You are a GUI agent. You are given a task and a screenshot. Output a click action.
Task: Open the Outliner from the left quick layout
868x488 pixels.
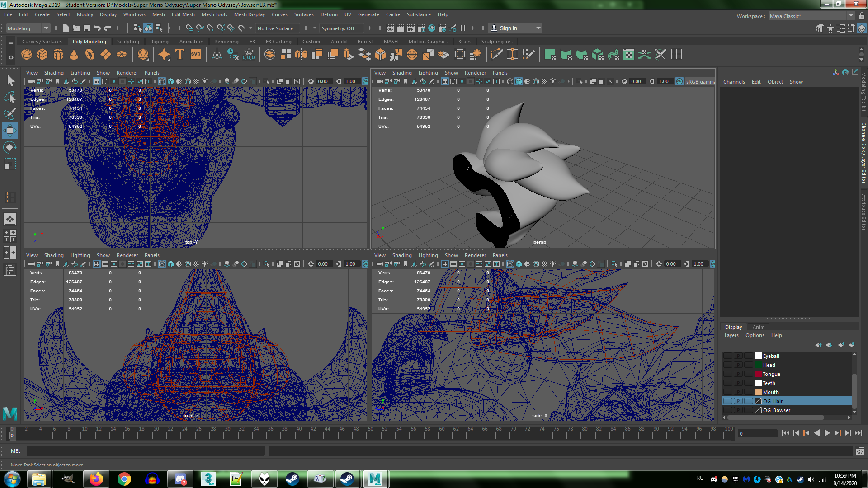9,270
